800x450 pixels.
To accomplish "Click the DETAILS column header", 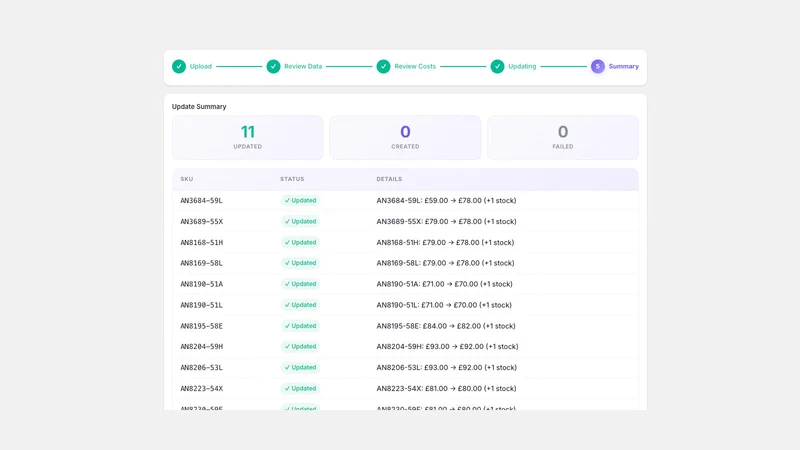I will (x=389, y=179).
